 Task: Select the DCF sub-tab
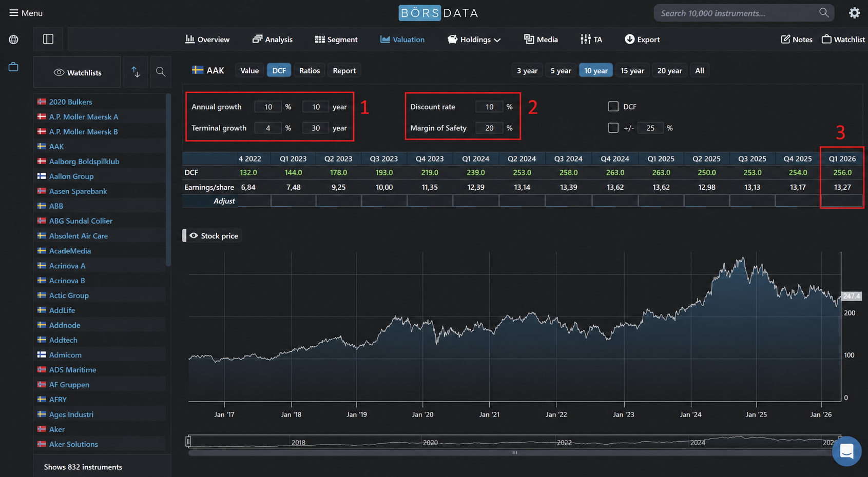click(x=279, y=70)
